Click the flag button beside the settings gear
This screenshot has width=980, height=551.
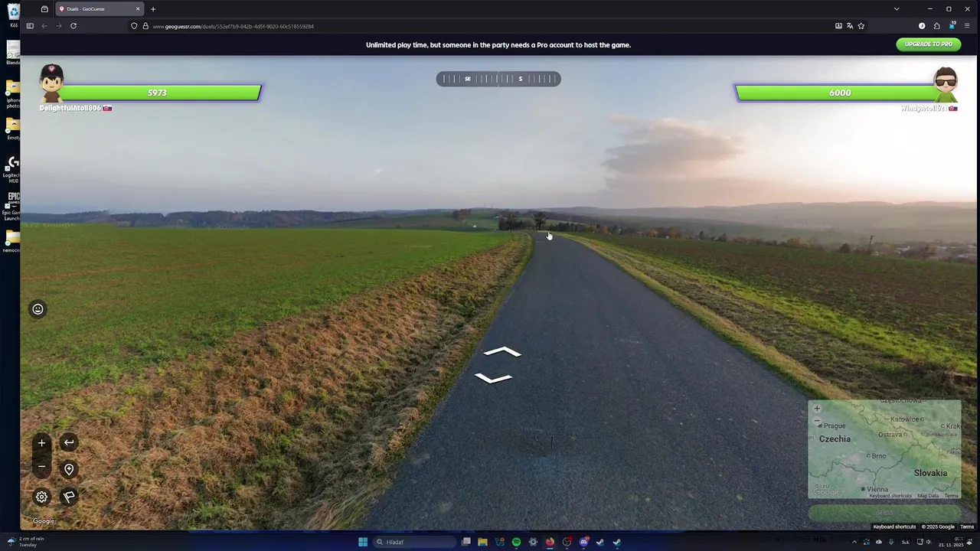69,497
